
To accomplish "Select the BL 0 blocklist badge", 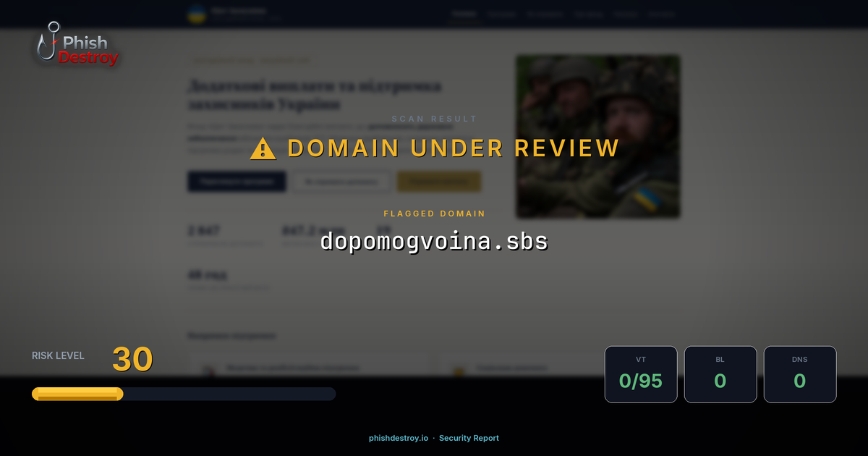I will click(x=720, y=373).
